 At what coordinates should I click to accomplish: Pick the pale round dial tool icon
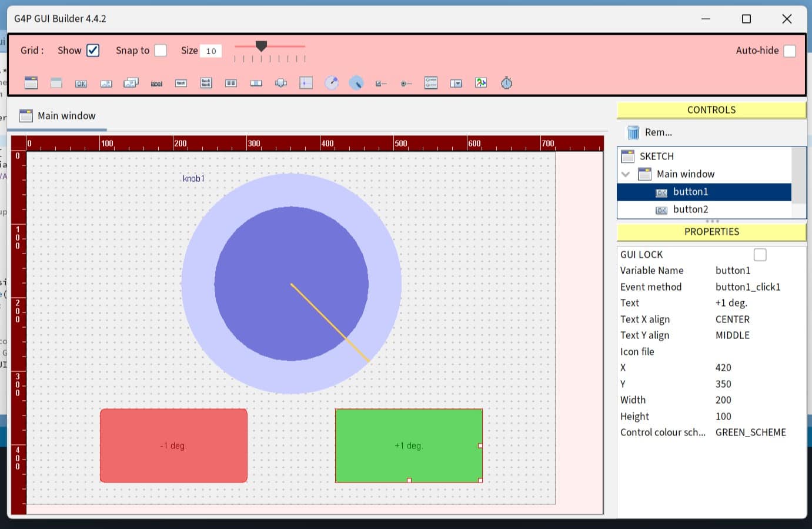pos(332,83)
